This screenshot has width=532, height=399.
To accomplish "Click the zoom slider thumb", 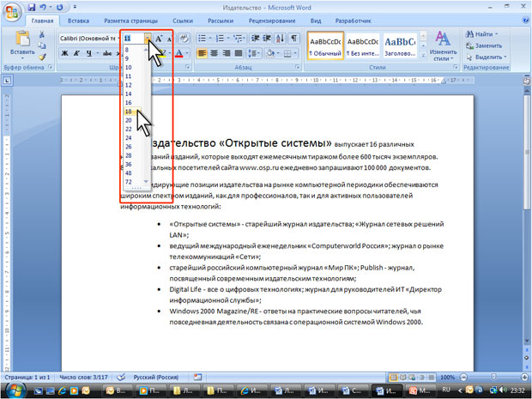I will [493, 378].
